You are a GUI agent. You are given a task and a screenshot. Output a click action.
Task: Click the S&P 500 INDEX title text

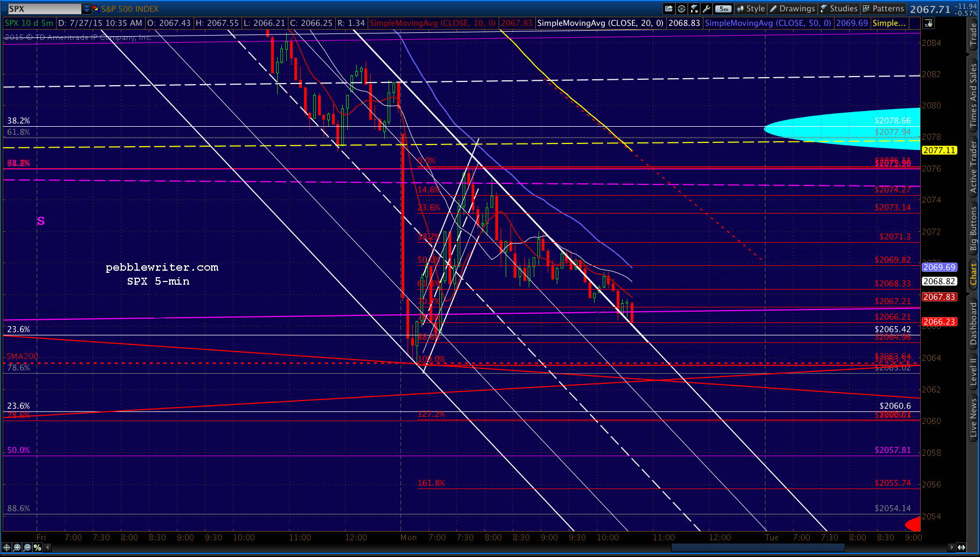pos(130,9)
